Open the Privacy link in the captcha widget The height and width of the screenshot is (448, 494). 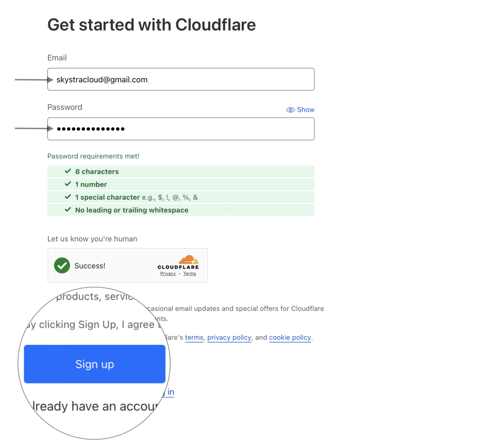(168, 273)
